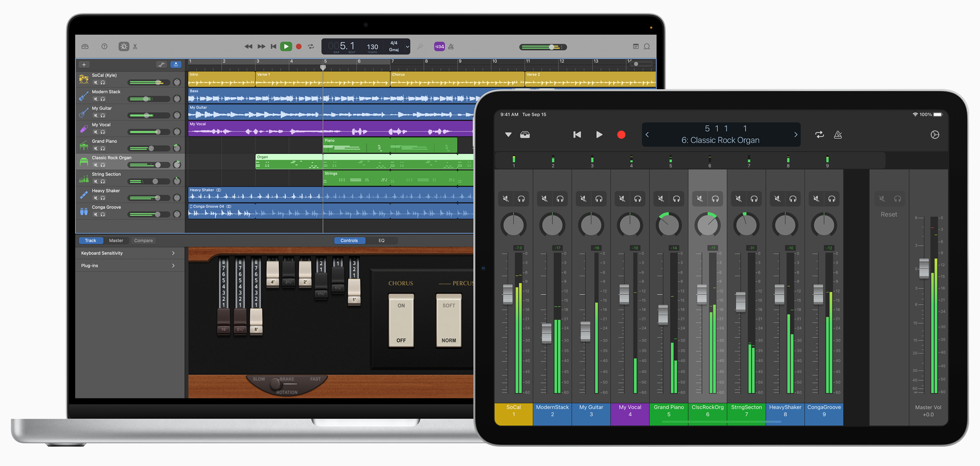Click the Smart Controls dial icon in the toolbar
Viewport: 980px width, 466px height.
click(123, 46)
